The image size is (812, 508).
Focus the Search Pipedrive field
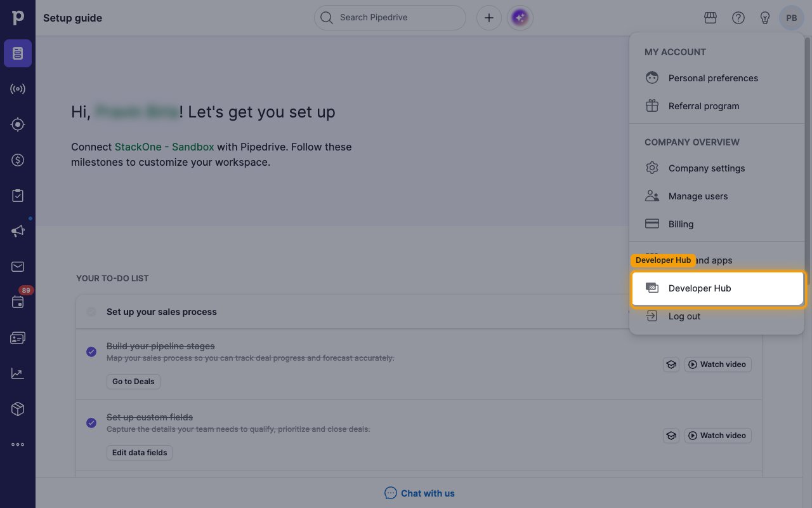(390, 18)
